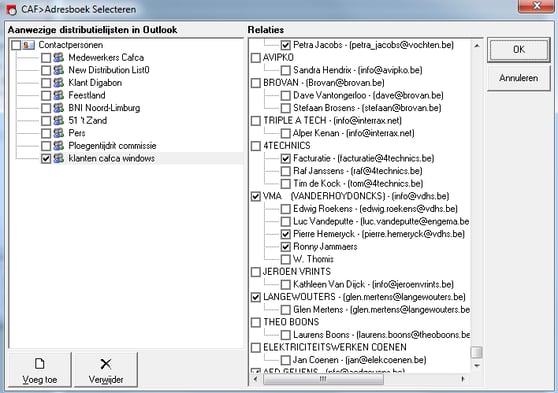Screen dimensions: 558x393
Task: Close the Adresboek Selecteren dialog
Action: click(x=536, y=6)
